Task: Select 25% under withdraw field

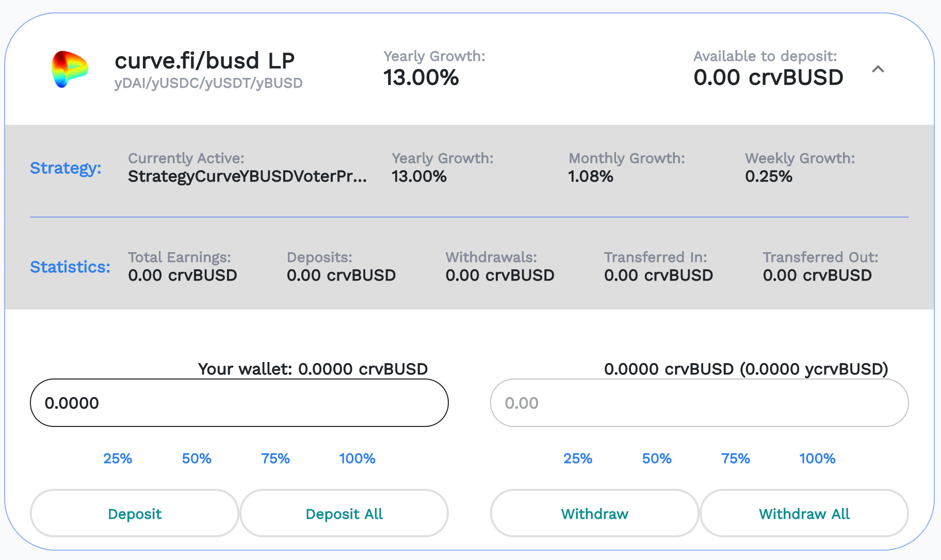Action: tap(578, 458)
